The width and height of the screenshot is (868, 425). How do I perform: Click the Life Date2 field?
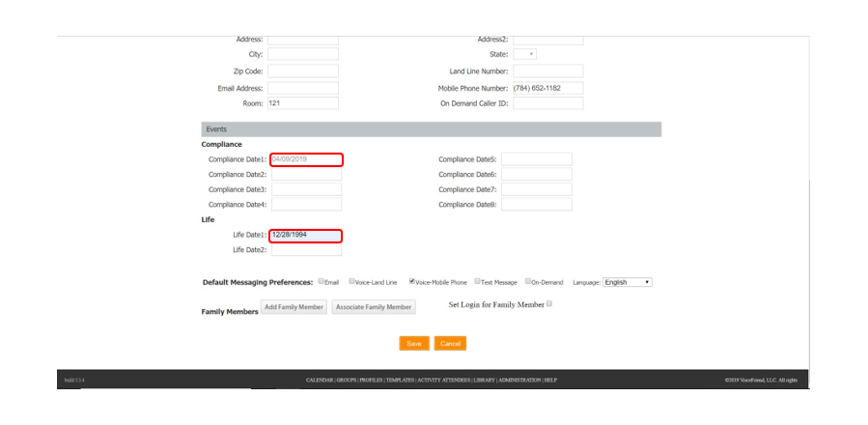[x=306, y=250]
